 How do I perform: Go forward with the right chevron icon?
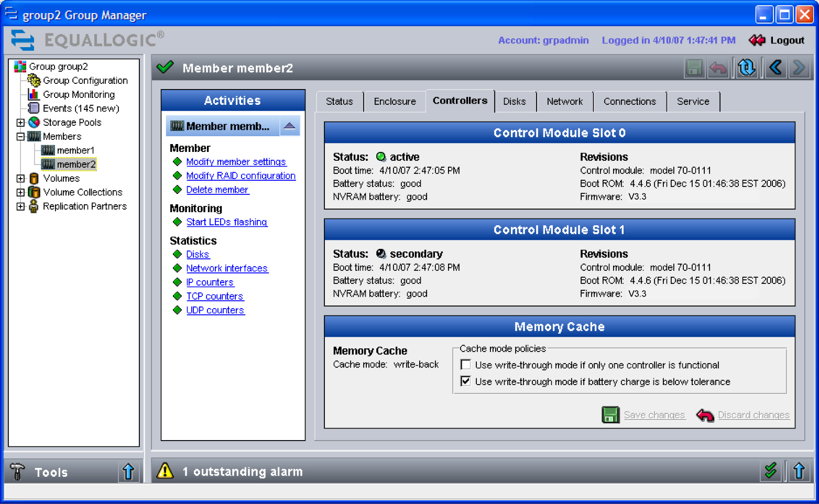click(799, 68)
